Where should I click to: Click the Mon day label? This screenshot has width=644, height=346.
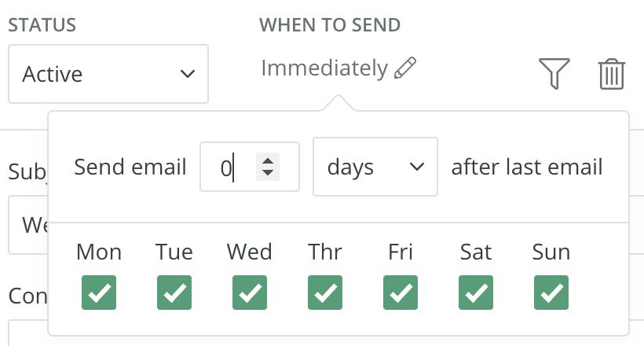pos(99,252)
